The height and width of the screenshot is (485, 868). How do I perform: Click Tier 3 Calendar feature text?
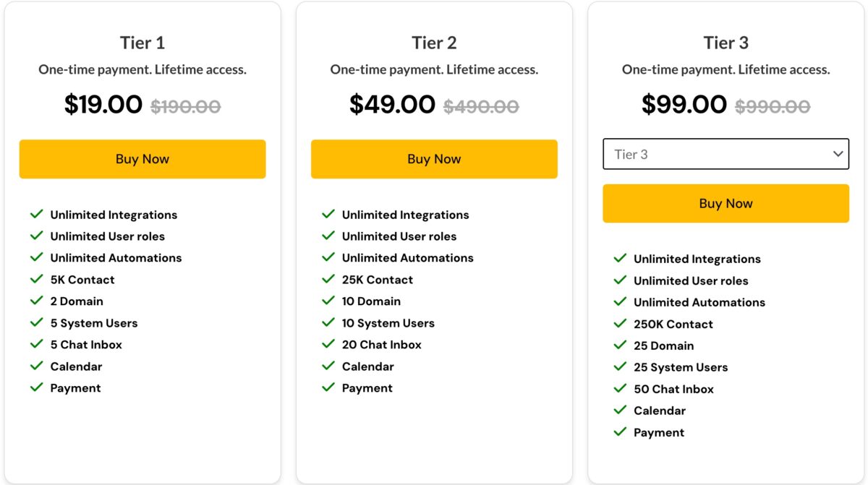(660, 411)
